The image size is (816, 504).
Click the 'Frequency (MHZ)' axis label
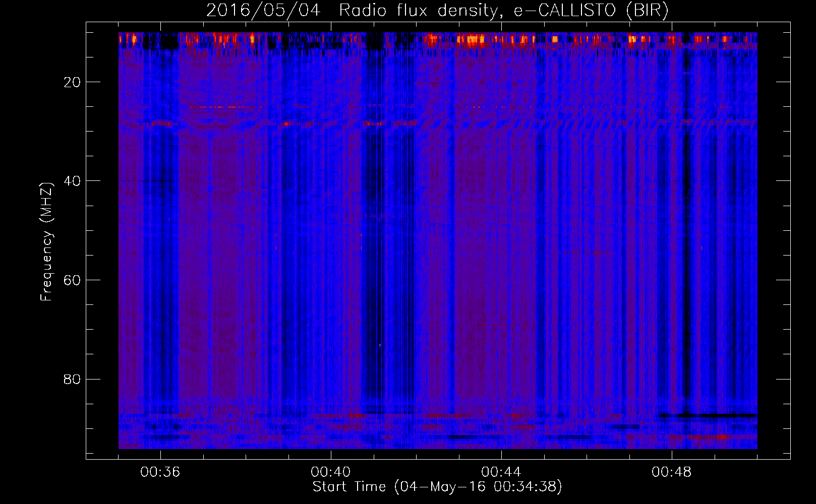click(x=46, y=242)
